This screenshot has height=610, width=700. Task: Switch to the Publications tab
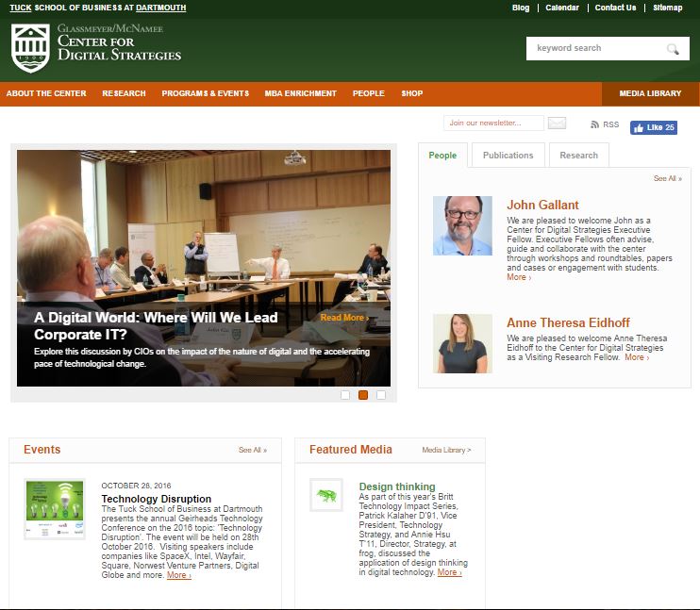(x=508, y=156)
